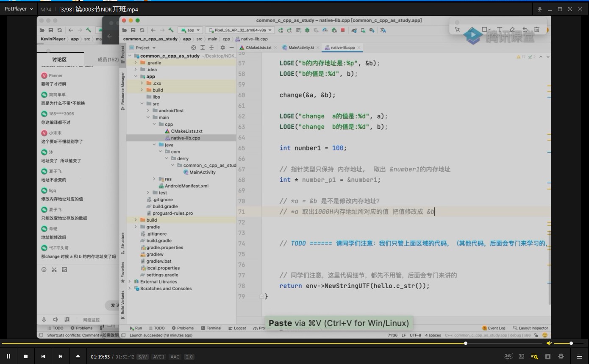This screenshot has height=364, width=589.
Task: Click Save All icon in Android Studio toolbar
Action: click(133, 30)
